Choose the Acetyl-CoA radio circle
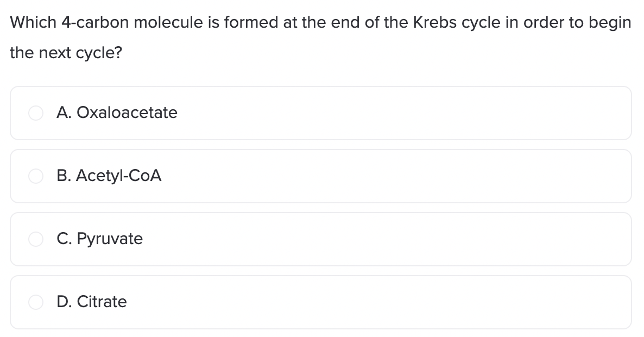Viewport: 644px width, 337px height. (36, 176)
